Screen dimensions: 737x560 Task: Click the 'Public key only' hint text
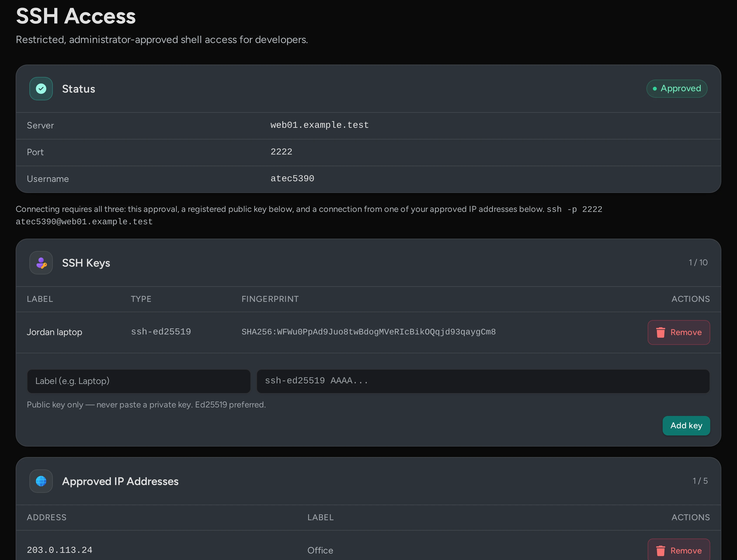tap(146, 405)
